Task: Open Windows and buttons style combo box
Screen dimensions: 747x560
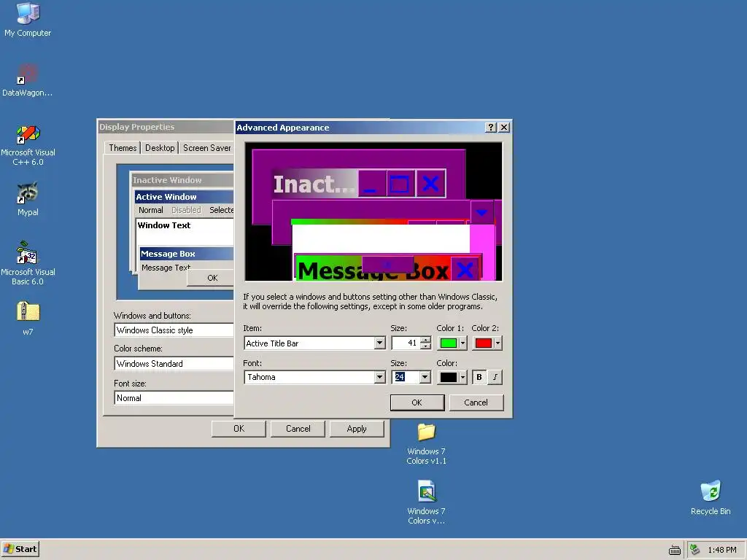Action: tap(174, 330)
